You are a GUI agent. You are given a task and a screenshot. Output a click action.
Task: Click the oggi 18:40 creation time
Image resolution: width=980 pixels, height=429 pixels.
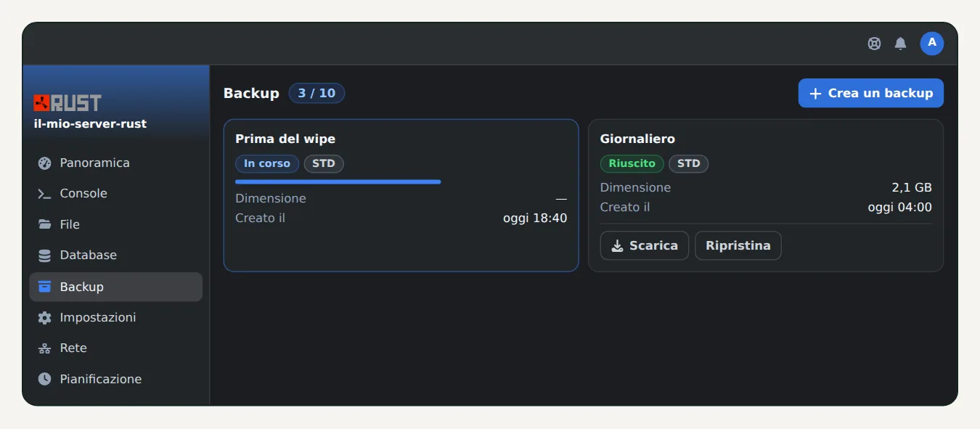(x=535, y=218)
